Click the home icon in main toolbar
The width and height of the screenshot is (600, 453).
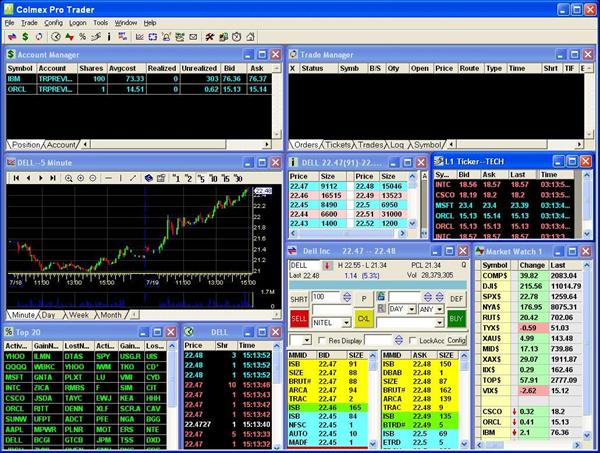[250, 37]
